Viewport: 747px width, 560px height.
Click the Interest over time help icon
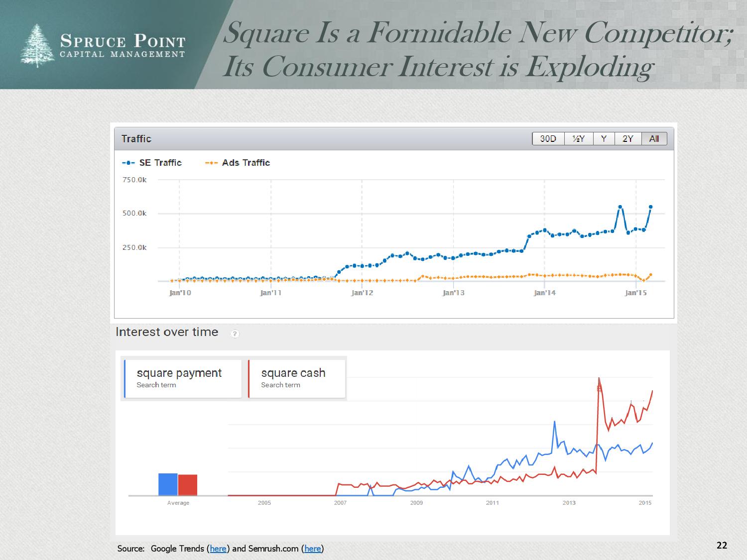pyautogui.click(x=235, y=334)
